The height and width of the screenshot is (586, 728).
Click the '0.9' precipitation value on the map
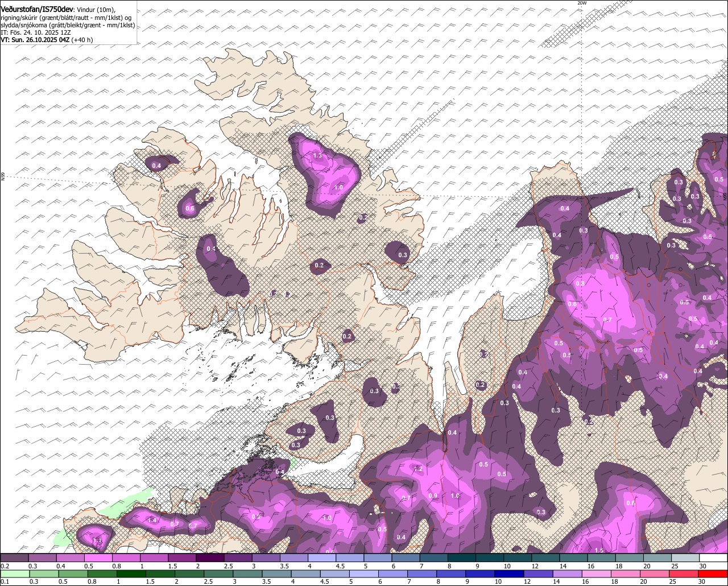[433, 496]
